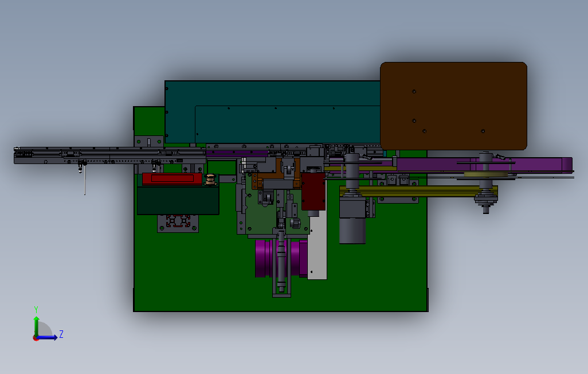Viewport: 588px width, 374px height.
Task: Select the magenta roller at the bottom
Action: pos(281,259)
